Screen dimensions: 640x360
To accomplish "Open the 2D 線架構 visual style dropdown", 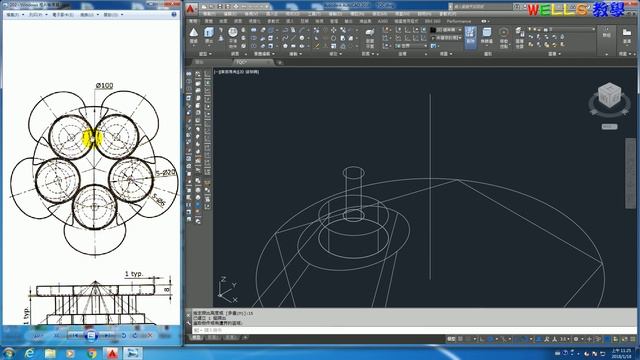I will coord(447,30).
